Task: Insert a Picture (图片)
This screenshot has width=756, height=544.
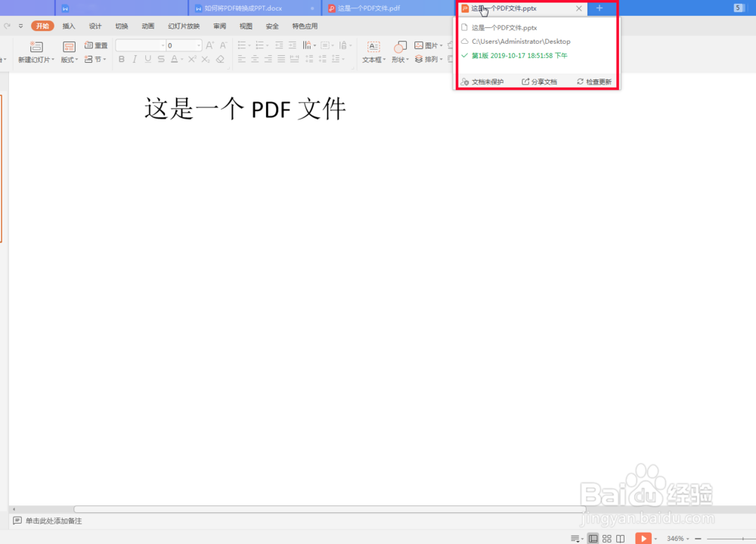Action: tap(428, 45)
